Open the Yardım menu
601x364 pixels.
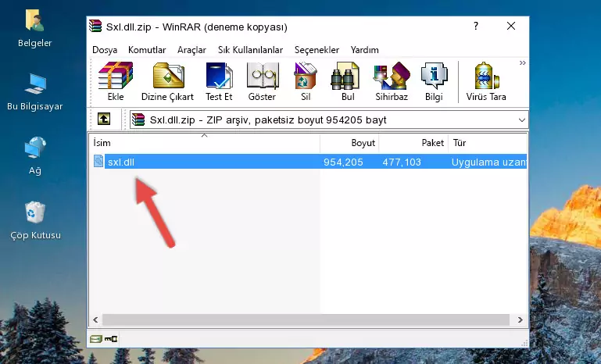364,50
